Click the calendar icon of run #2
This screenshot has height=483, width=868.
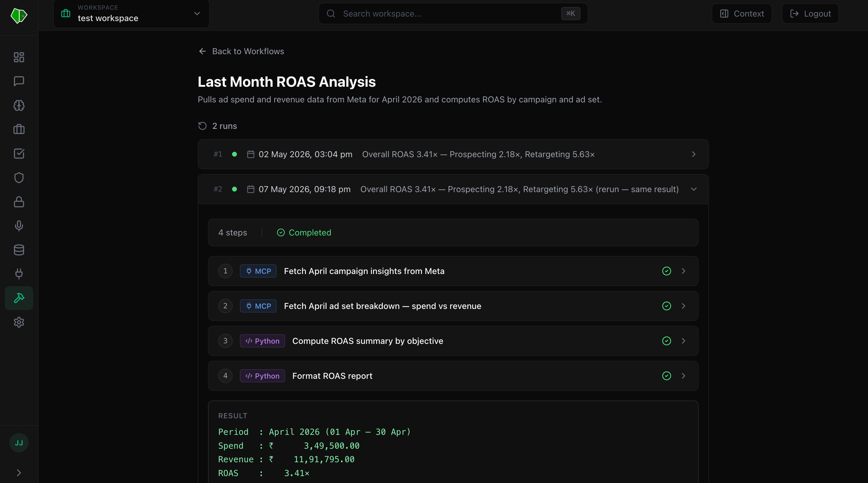[x=250, y=189]
